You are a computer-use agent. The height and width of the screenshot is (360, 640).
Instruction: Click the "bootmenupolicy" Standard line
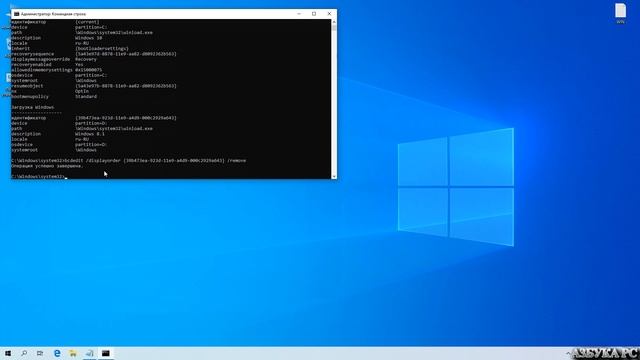54,97
